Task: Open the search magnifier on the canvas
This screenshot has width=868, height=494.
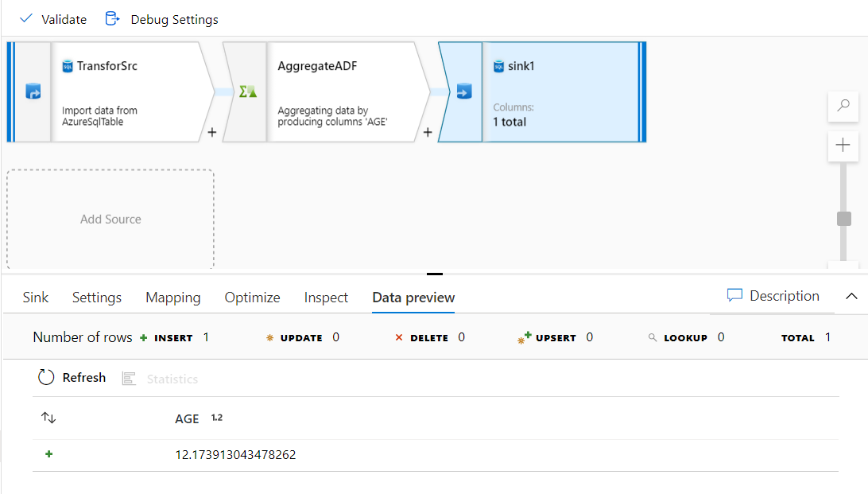Action: 843,106
